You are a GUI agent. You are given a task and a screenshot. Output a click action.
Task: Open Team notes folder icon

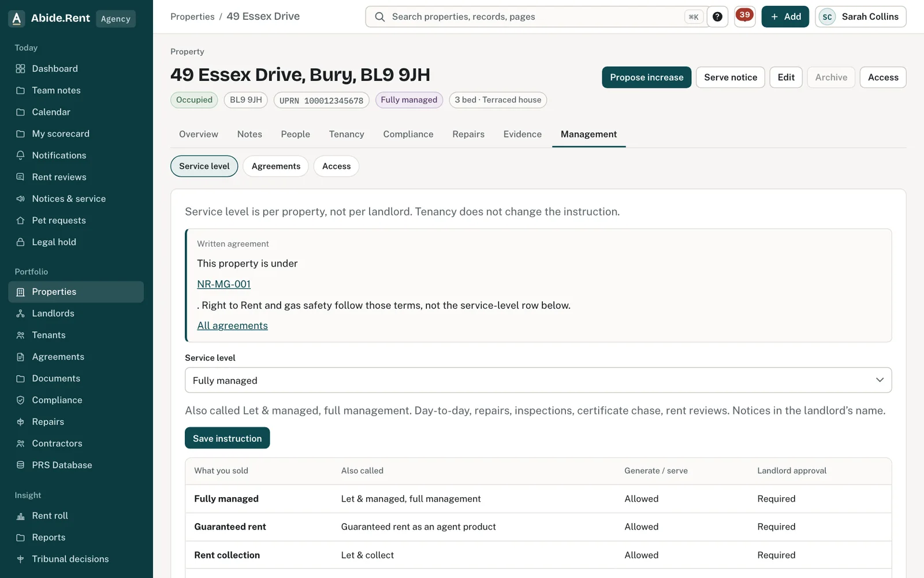click(x=20, y=90)
